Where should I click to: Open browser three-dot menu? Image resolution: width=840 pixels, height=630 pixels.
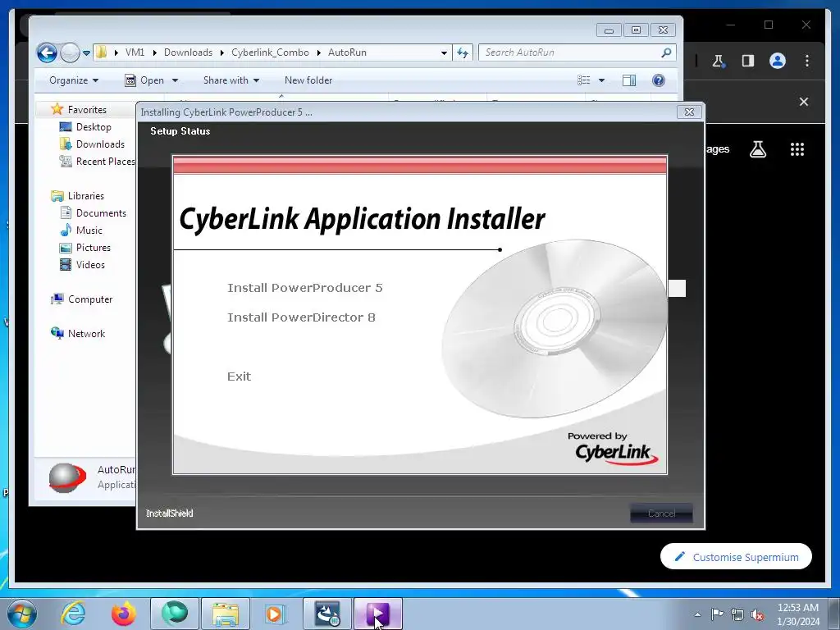(807, 61)
